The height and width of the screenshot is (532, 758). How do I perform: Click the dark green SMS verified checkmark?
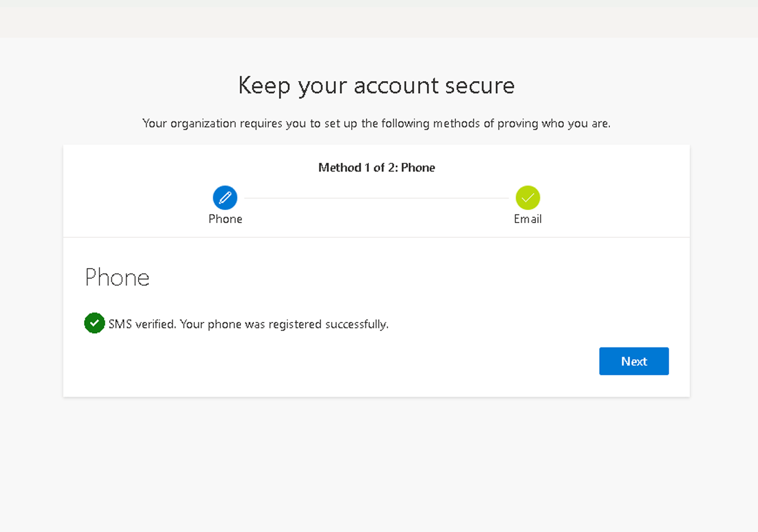pyautogui.click(x=94, y=323)
